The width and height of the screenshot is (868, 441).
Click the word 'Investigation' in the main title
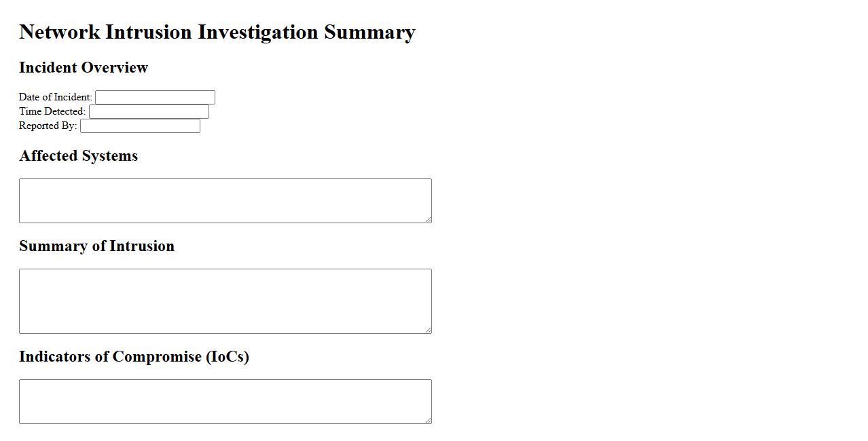pos(258,32)
